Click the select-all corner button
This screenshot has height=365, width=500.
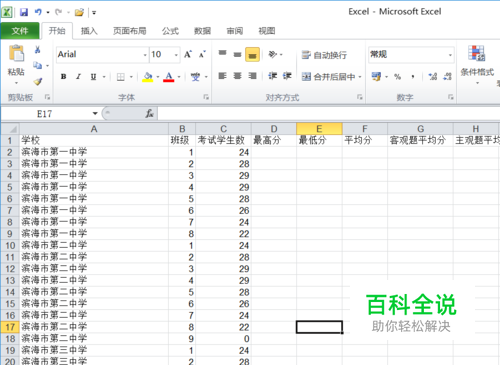click(10, 129)
